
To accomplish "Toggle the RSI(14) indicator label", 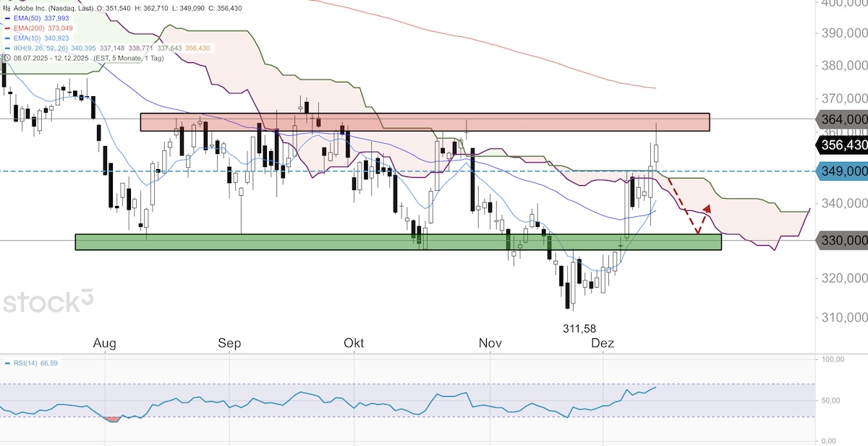I will click(x=25, y=363).
